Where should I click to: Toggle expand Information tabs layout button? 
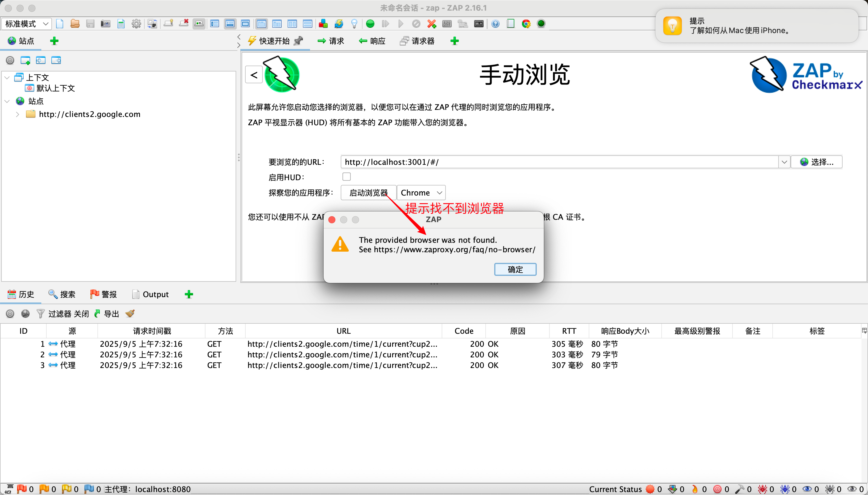coord(230,24)
